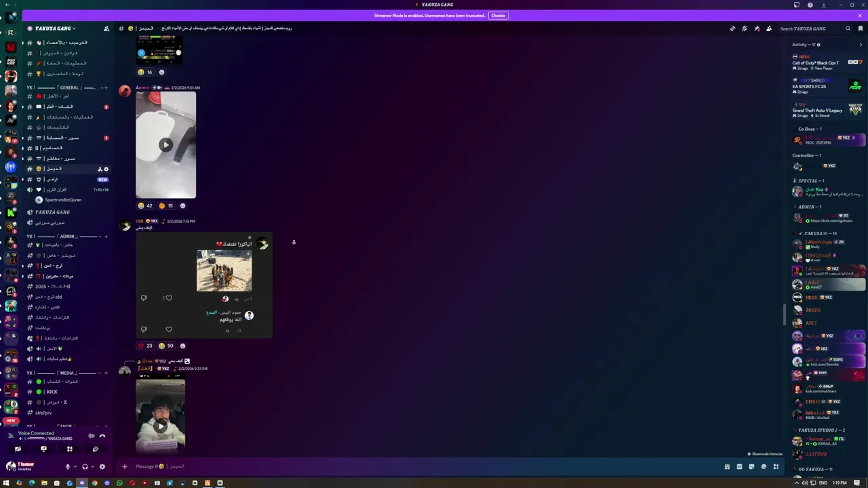The image size is (868, 488).
Task: Click the search magnifier icon
Action: [848, 28]
